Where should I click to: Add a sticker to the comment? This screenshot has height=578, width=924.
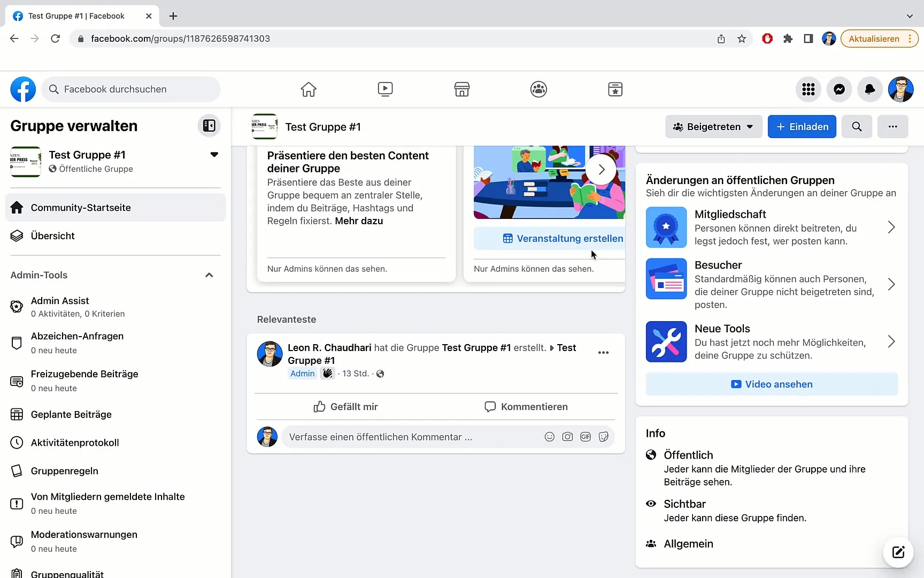point(604,437)
